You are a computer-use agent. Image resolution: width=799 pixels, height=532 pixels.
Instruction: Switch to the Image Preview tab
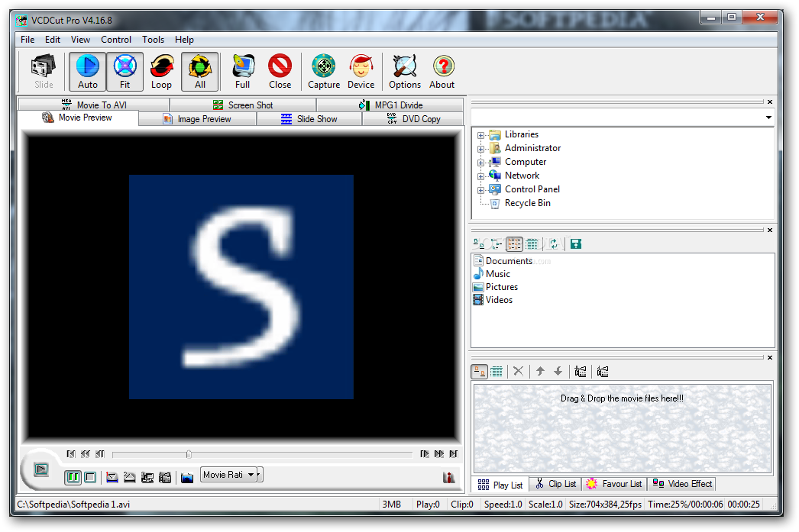pos(197,118)
